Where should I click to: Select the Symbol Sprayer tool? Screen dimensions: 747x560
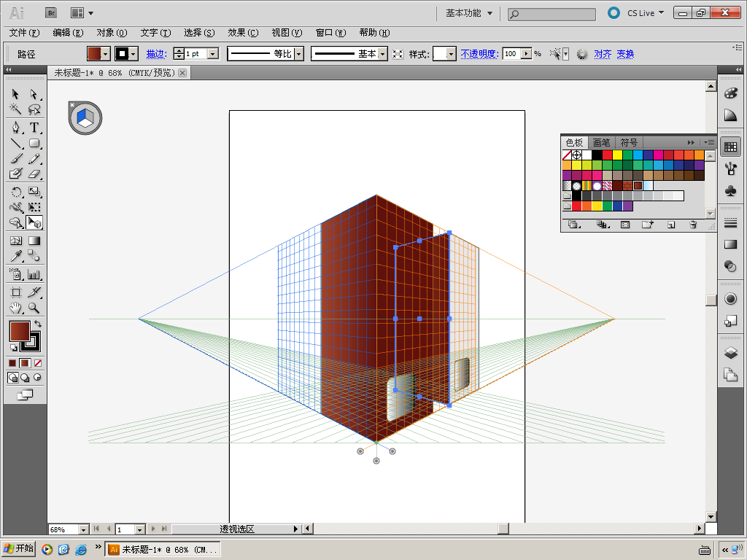(x=16, y=274)
